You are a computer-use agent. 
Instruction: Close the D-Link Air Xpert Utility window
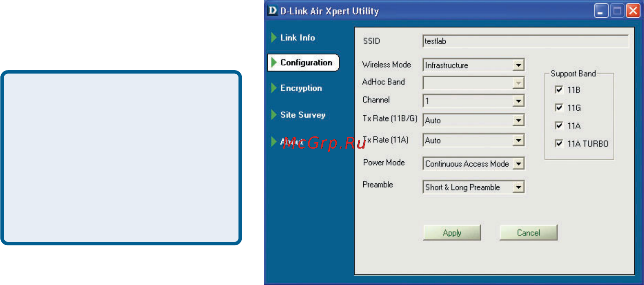(x=633, y=11)
